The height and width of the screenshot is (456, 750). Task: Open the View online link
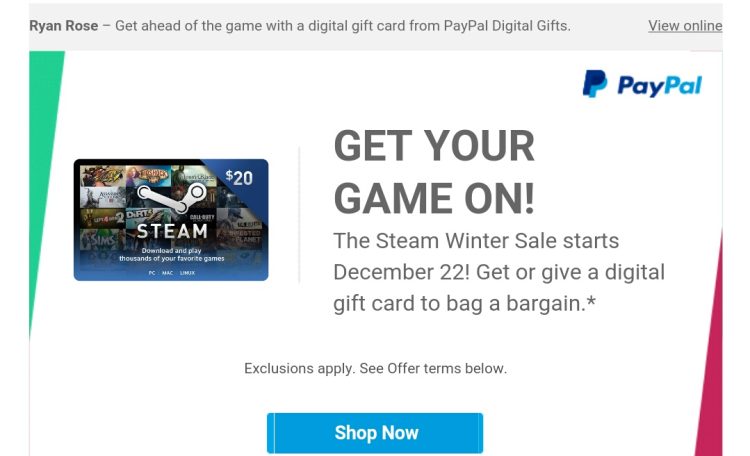685,26
